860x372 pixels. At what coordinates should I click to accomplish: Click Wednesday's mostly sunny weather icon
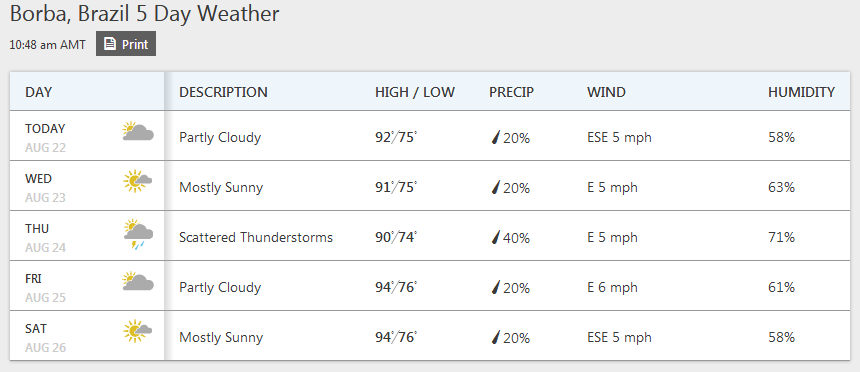tap(138, 181)
